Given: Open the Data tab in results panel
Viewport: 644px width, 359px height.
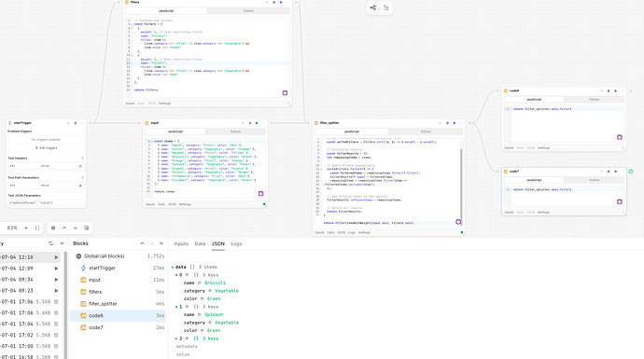Looking at the screenshot, I should 200,243.
